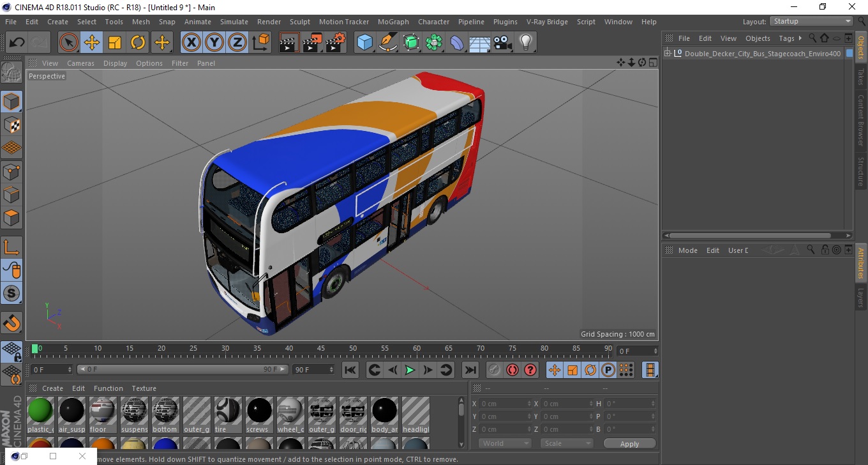Enable the Axis mode tool
The width and height of the screenshot is (868, 465).
(x=11, y=247)
